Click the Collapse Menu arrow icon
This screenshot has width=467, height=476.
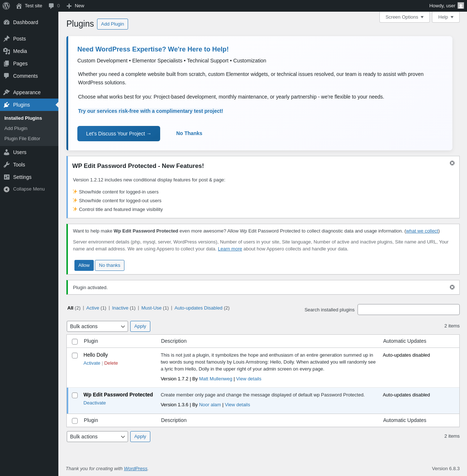[x=7, y=189]
